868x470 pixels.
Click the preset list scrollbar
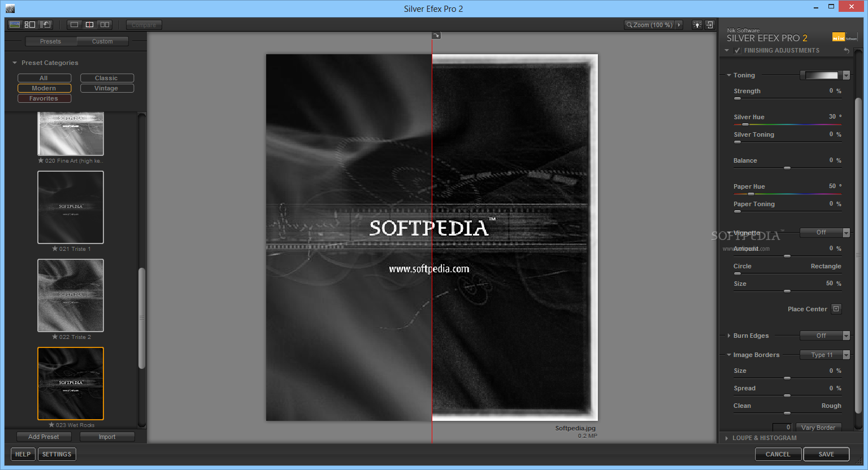(x=142, y=318)
